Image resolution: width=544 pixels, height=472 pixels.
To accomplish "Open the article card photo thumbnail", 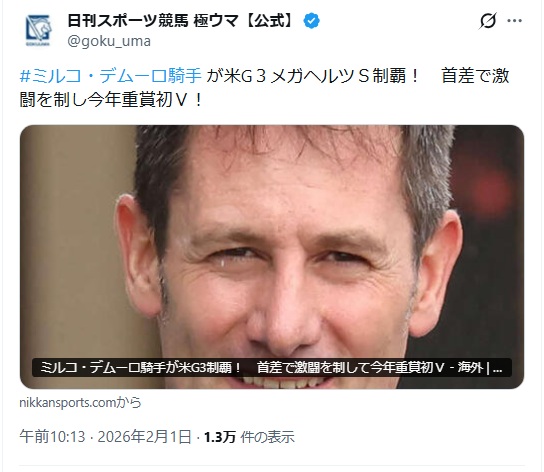I will click(272, 256).
